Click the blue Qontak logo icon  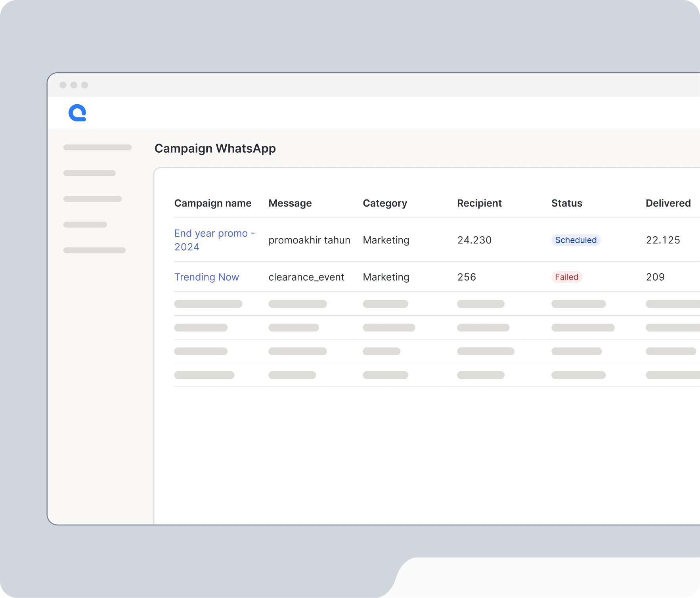point(77,113)
